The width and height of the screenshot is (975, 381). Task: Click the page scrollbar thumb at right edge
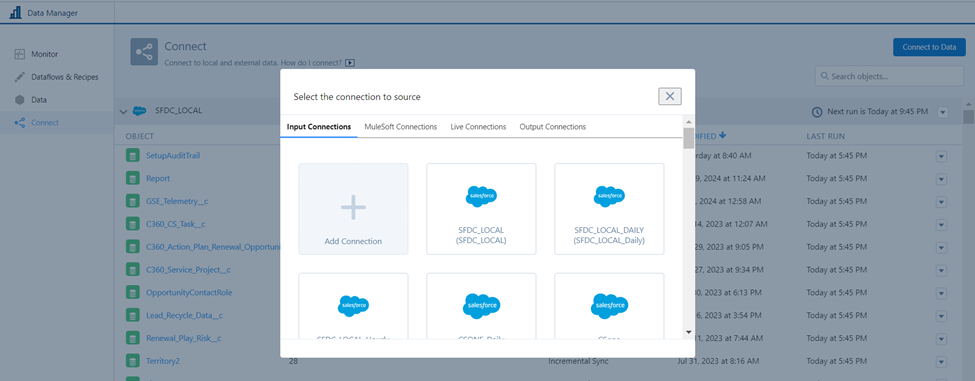(x=969, y=117)
